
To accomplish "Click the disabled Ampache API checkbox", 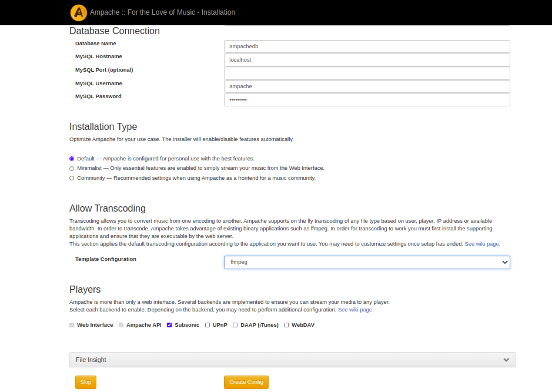I will pyautogui.click(x=121, y=325).
